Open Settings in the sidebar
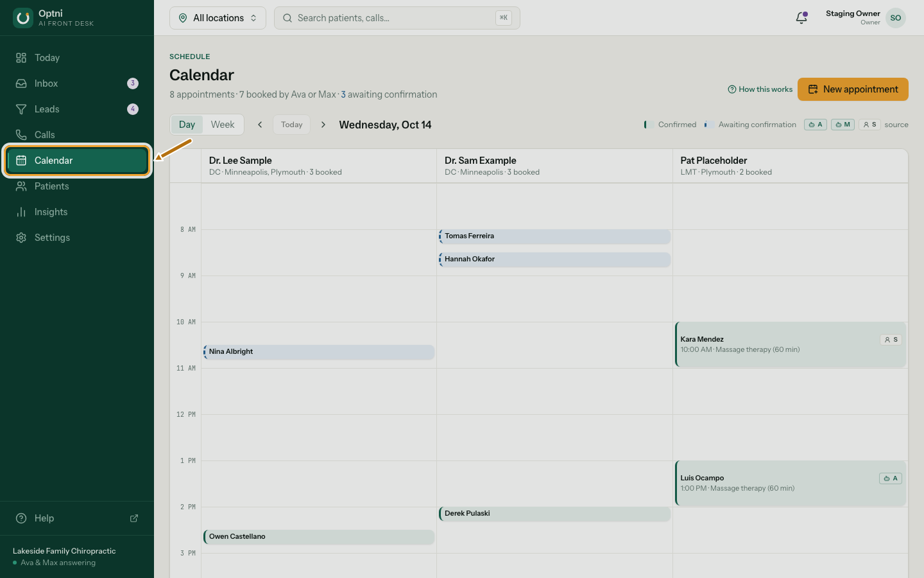Screen dimensions: 924x578 pos(77,238)
